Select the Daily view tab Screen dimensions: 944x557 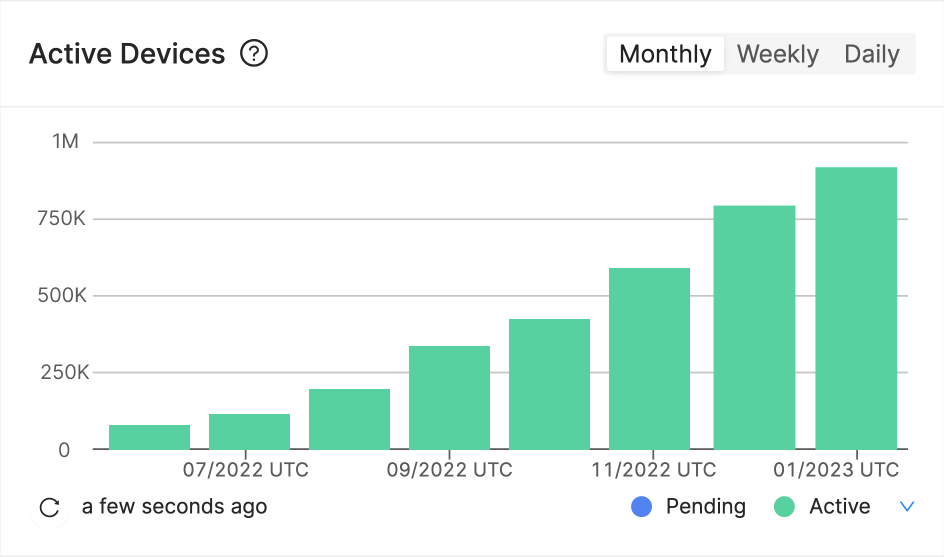point(872,54)
